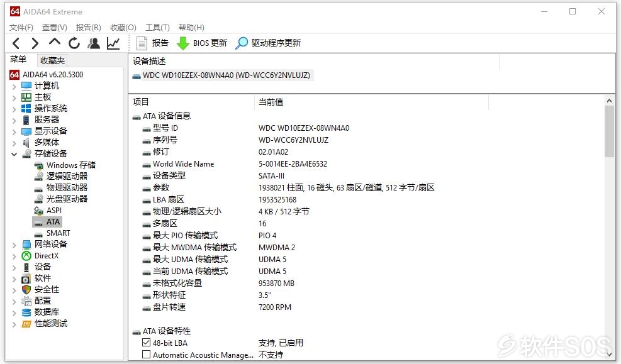The height and width of the screenshot is (364, 621).
Task: Click 当前值 column header
Action: click(271, 102)
